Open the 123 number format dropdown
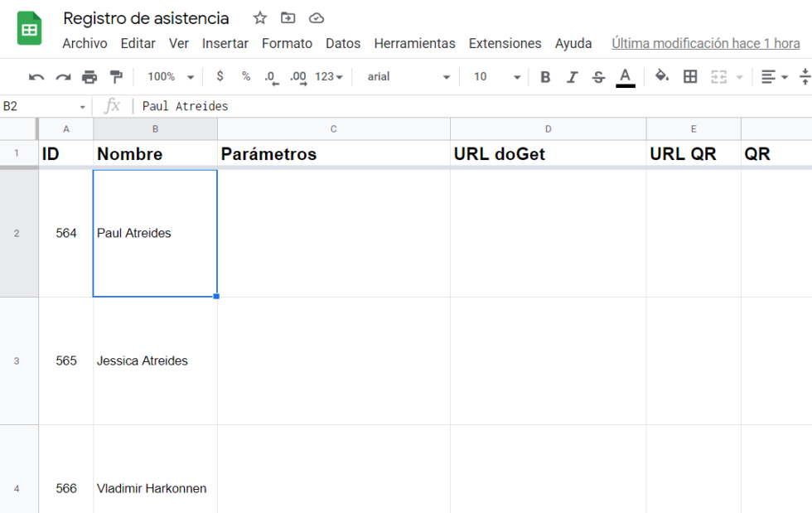The height and width of the screenshot is (513, 812). tap(326, 76)
